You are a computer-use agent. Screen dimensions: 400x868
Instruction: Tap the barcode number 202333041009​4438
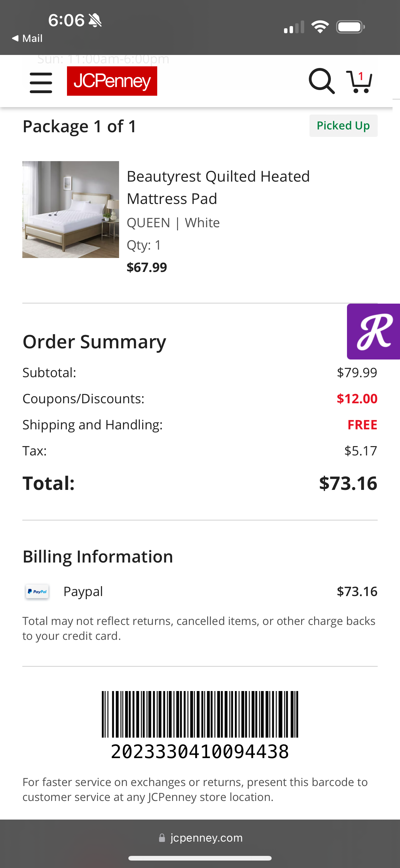point(200,752)
